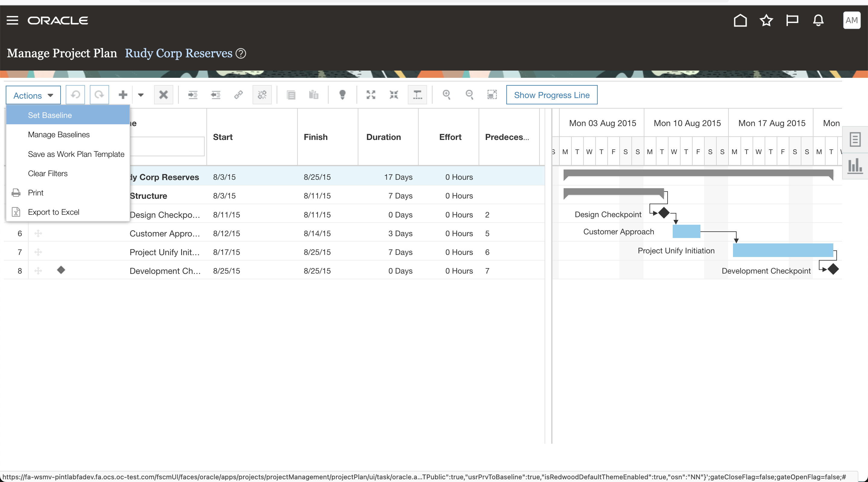The height and width of the screenshot is (482, 868).
Task: Outdent the selected task
Action: [216, 95]
